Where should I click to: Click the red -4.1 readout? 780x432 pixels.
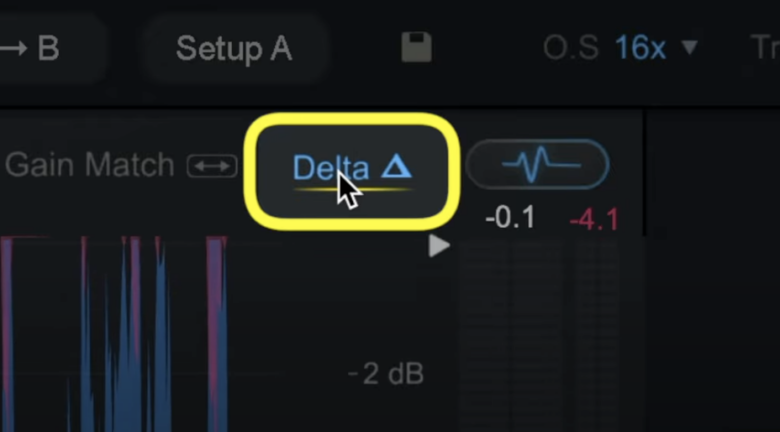594,218
